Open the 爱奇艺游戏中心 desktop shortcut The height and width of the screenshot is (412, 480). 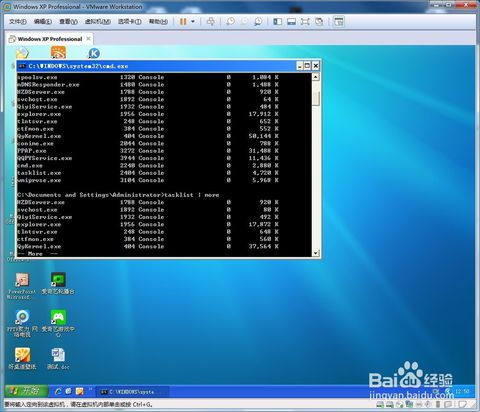click(58, 323)
